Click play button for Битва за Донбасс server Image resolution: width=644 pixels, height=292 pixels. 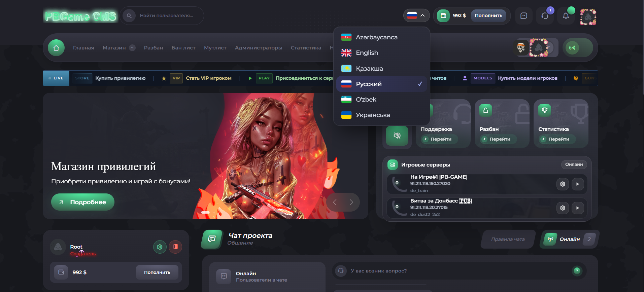tap(578, 208)
